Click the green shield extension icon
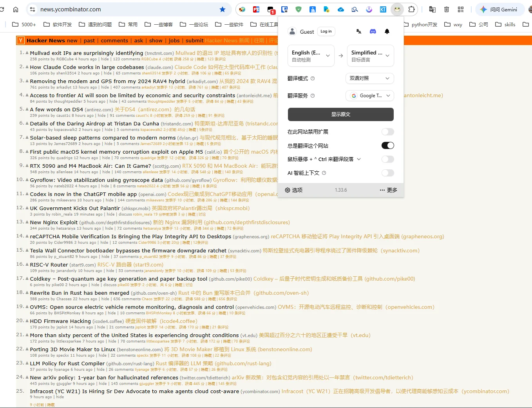 pyautogui.click(x=299, y=9)
